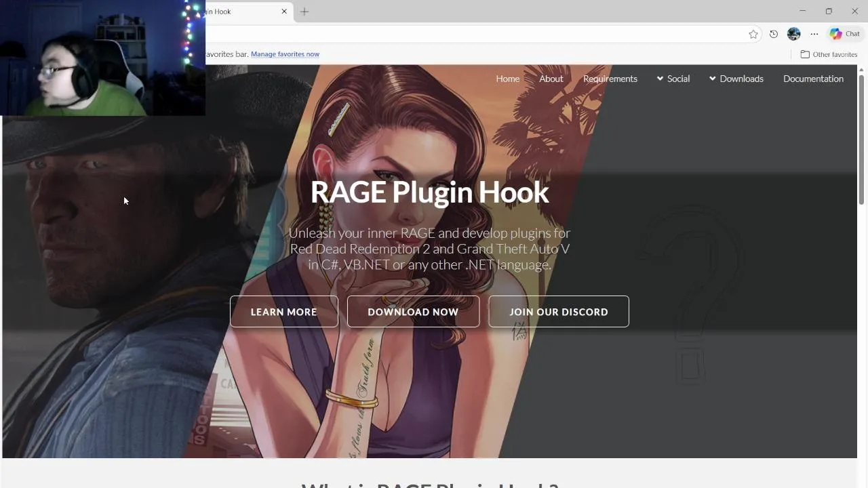868x488 pixels.
Task: Click the scrollbar up arrow
Action: pyautogui.click(x=862, y=69)
